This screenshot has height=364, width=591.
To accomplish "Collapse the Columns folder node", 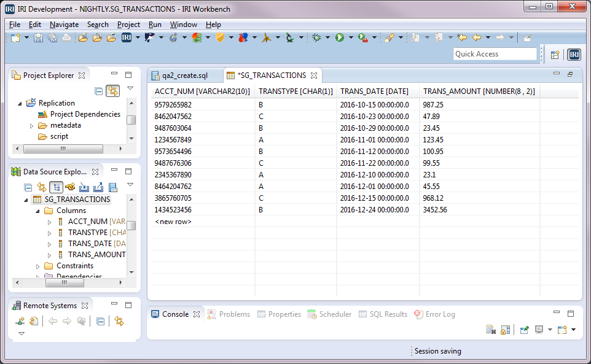I will click(37, 211).
